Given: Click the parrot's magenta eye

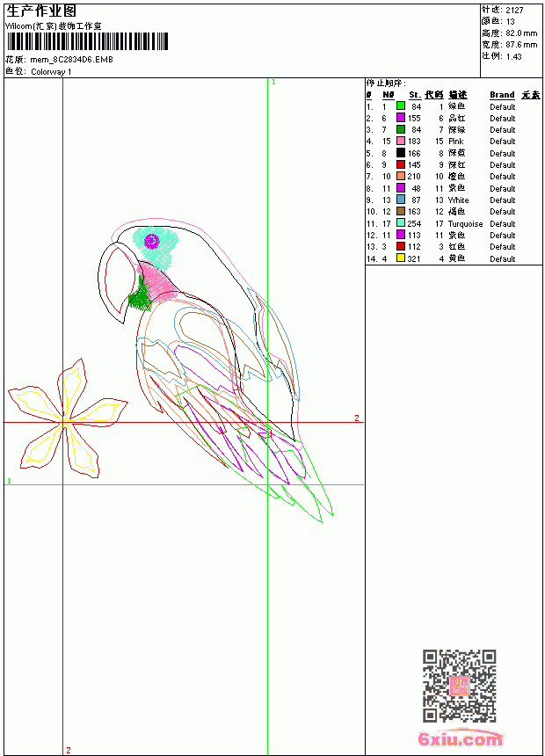Looking at the screenshot, I should [152, 241].
